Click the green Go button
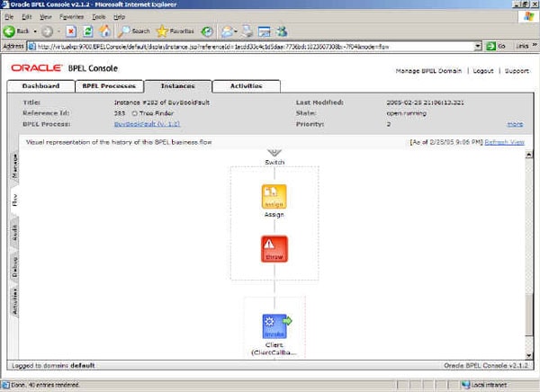 tap(495, 46)
